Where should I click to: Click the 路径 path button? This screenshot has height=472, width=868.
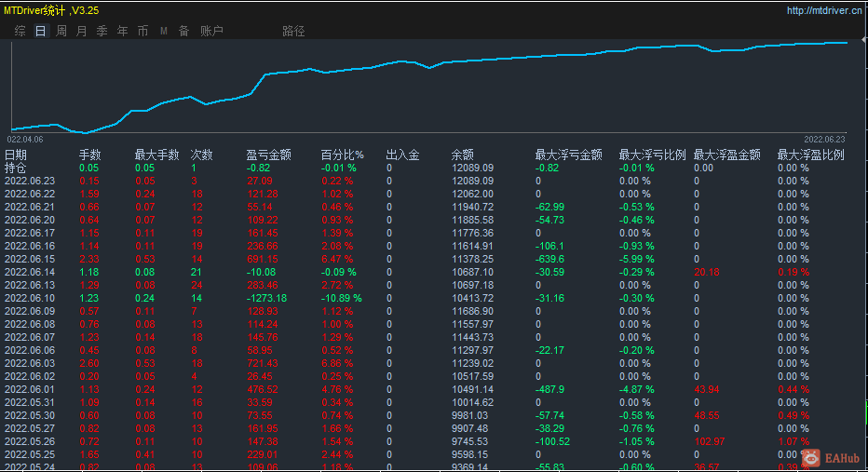293,31
